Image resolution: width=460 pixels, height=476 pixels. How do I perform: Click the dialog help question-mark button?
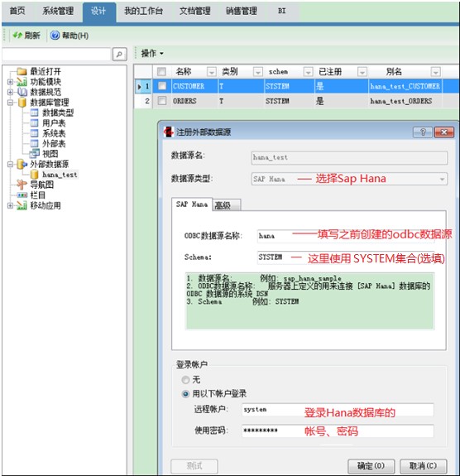click(x=423, y=132)
